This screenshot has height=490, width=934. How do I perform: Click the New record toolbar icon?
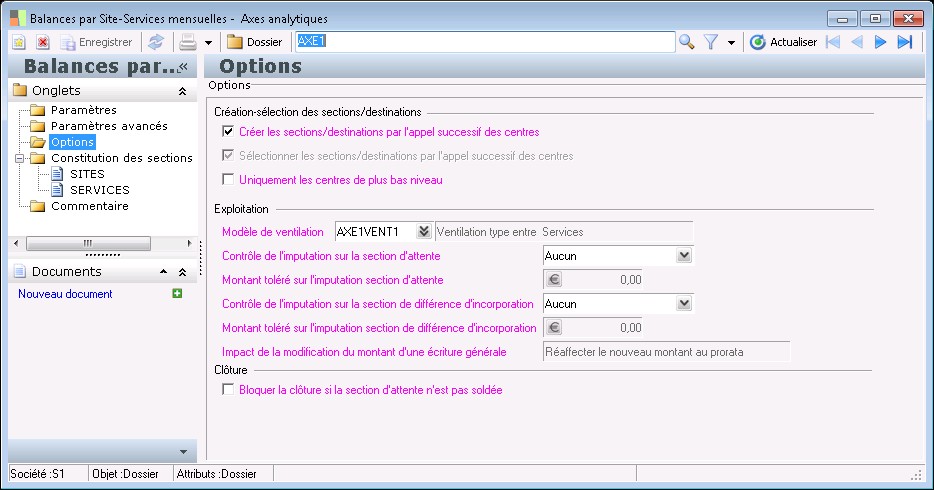point(19,42)
